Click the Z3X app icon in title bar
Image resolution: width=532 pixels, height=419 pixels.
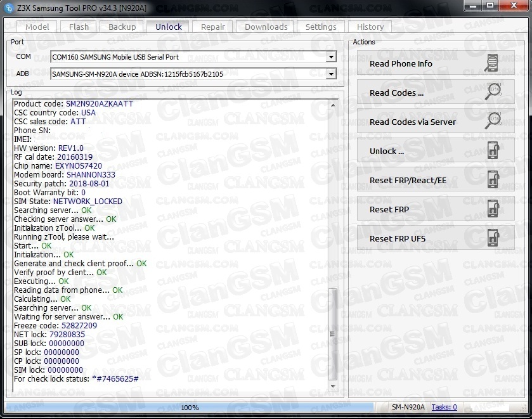click(10, 8)
